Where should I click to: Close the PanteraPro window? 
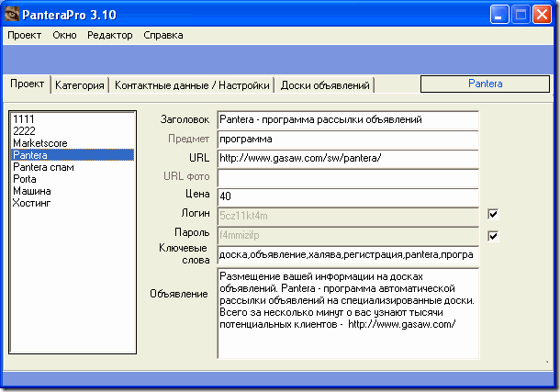point(542,15)
